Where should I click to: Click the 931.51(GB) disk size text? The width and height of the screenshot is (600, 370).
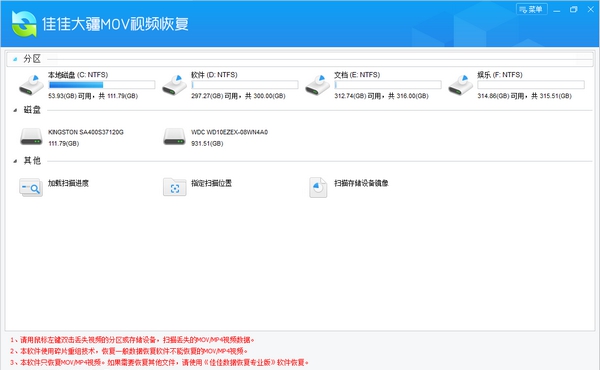pos(207,143)
